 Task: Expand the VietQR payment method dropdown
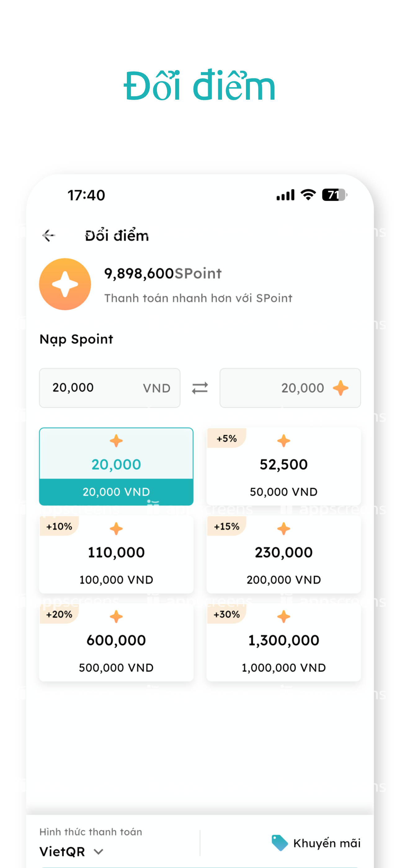point(71,852)
